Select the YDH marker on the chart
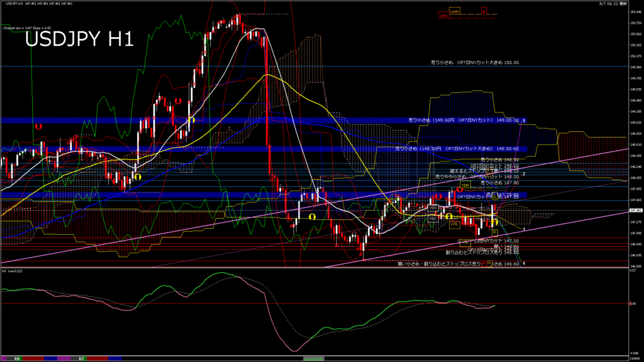Viewport: 644px width, 362px height. tap(465, 185)
